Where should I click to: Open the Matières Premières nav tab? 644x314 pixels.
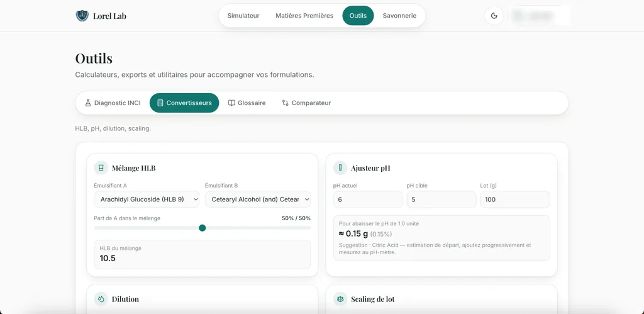point(304,16)
